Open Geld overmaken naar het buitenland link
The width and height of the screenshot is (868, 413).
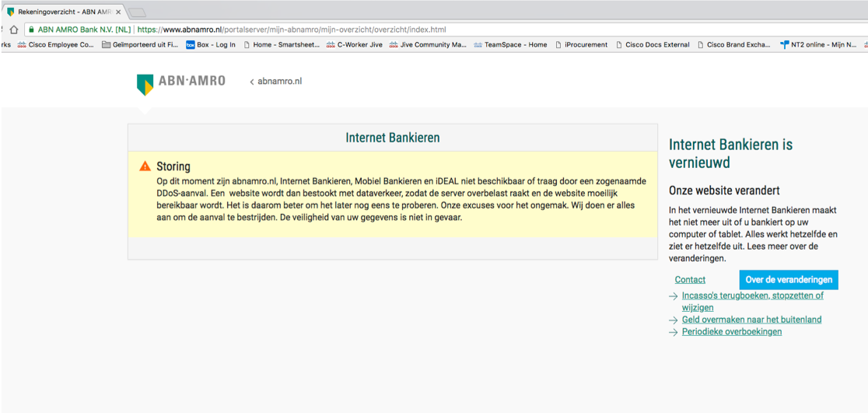752,320
